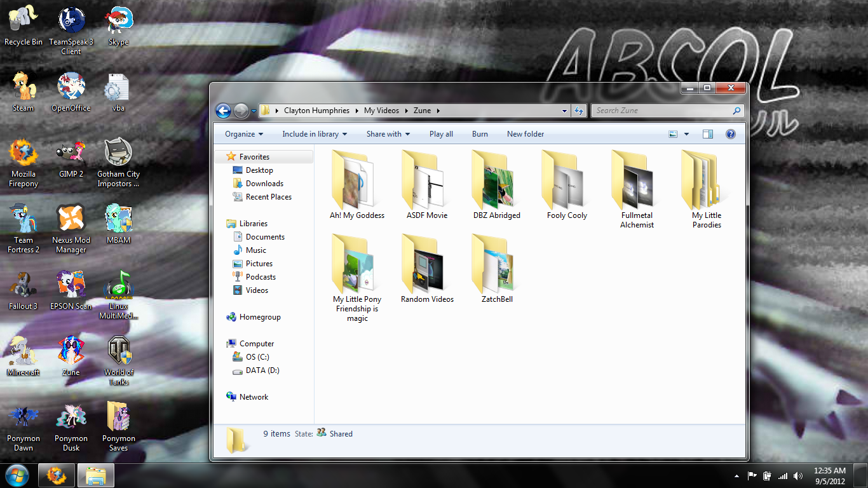
Task: Select the Ponymon Dawn desktop icon
Action: pyautogui.click(x=24, y=427)
